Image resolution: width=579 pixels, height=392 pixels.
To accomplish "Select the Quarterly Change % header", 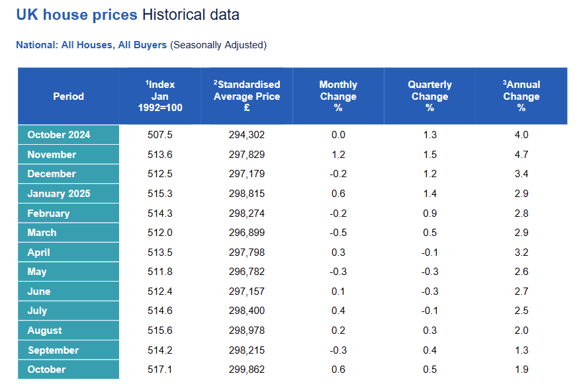I will 429,97.
